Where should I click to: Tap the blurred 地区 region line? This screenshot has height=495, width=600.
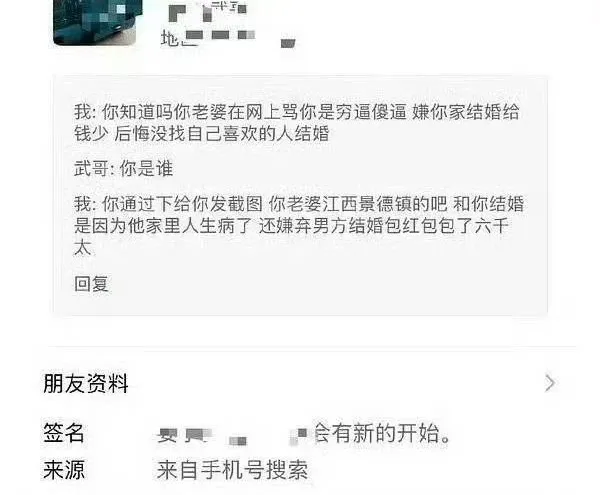[208, 38]
